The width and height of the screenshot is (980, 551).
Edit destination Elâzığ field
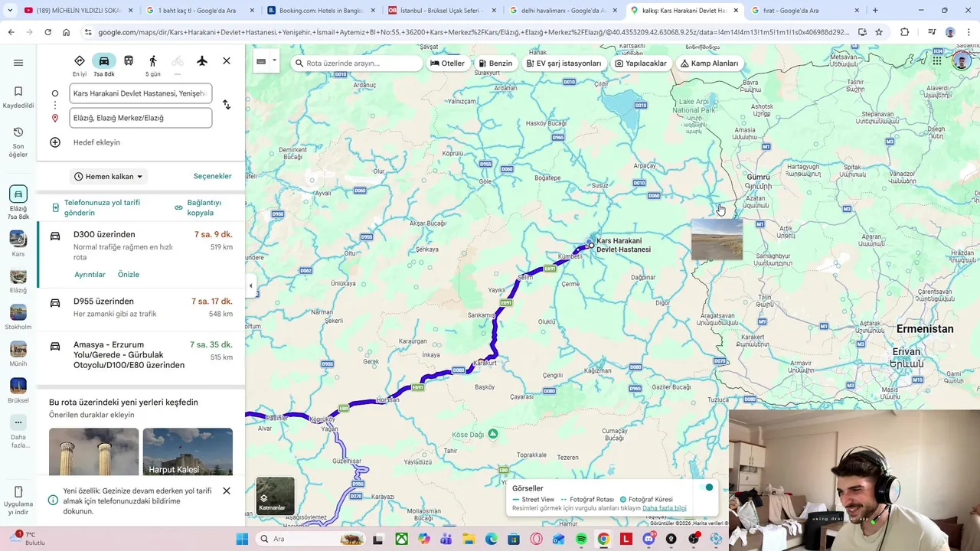(x=141, y=118)
